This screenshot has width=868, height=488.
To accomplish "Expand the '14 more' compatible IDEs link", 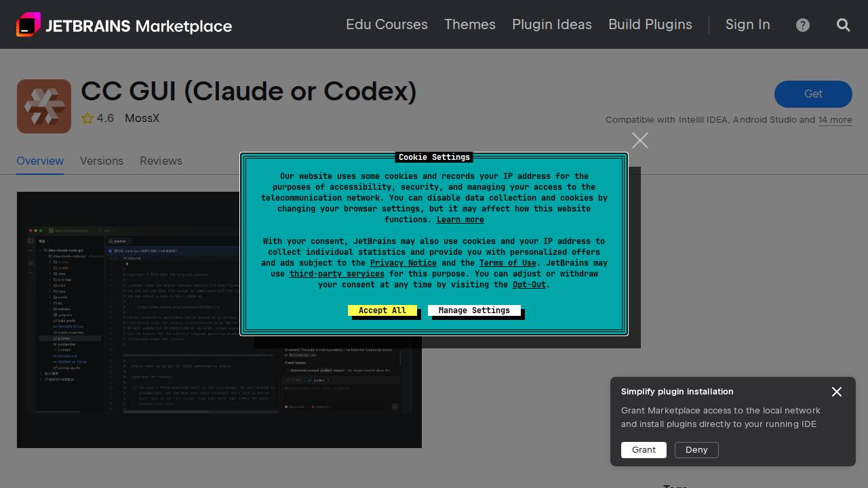I will [x=835, y=120].
